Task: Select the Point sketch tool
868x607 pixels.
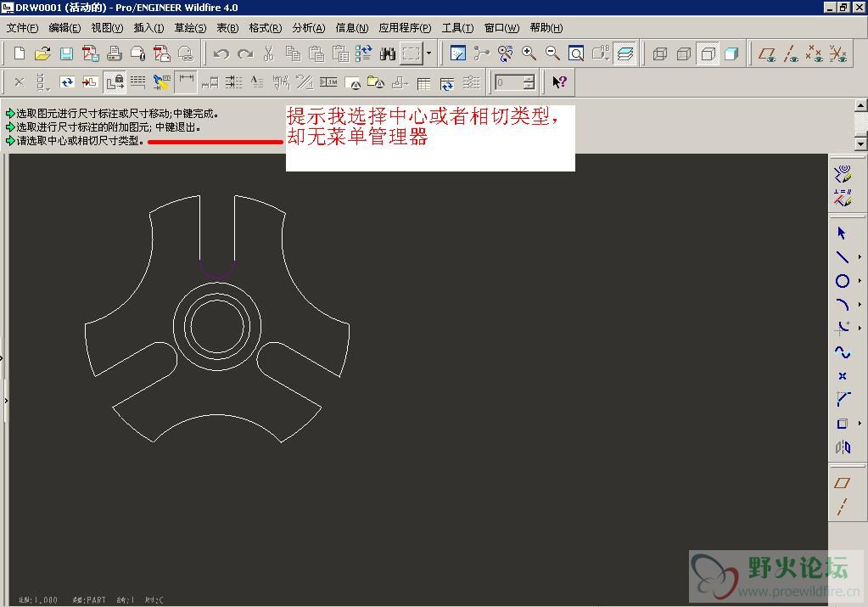Action: (842, 376)
